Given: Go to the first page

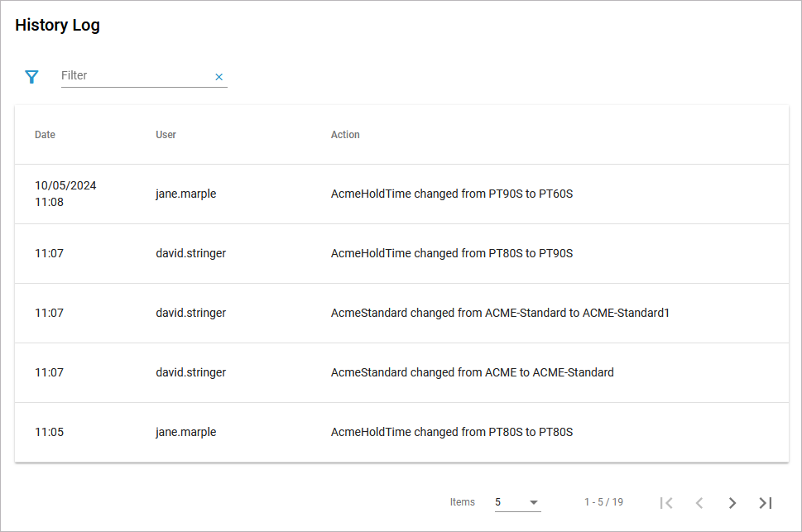Looking at the screenshot, I should coord(666,502).
